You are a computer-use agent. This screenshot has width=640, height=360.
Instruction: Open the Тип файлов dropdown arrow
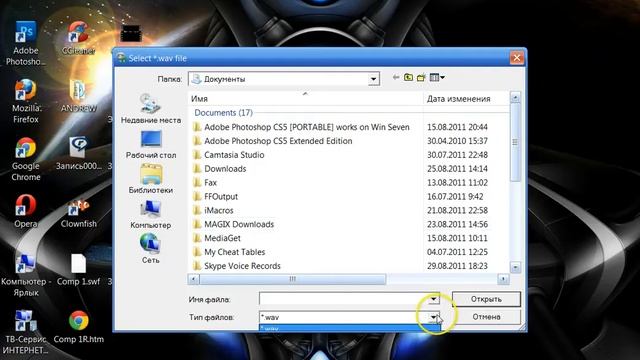click(x=433, y=317)
